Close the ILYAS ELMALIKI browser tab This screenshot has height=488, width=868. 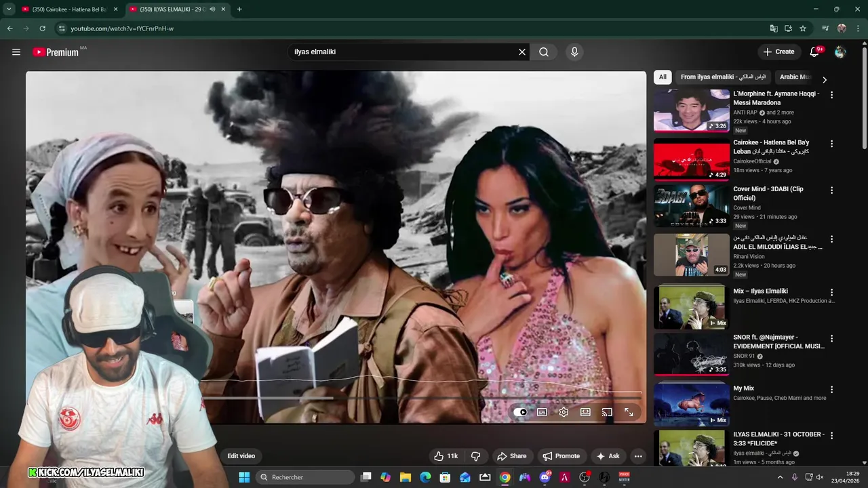pos(222,9)
